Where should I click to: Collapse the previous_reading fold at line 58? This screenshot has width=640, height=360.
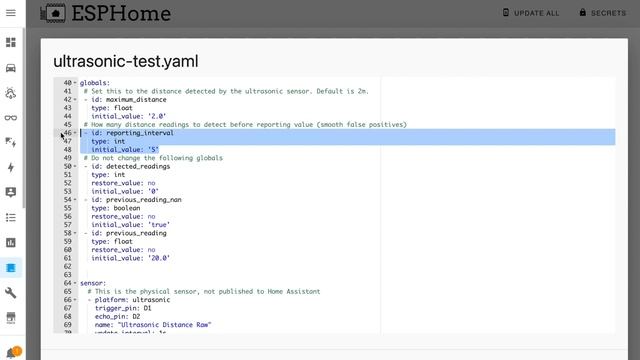tap(75, 233)
